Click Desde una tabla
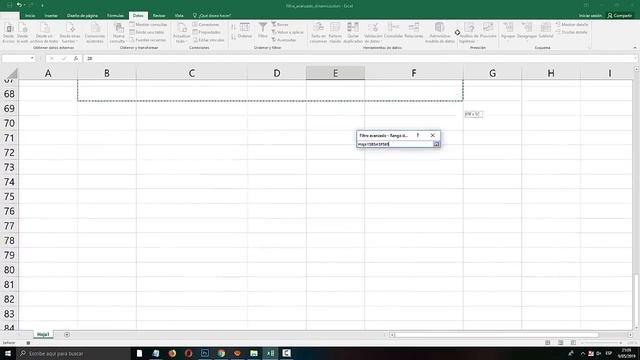The width and height of the screenshot is (640, 360). pyautogui.click(x=147, y=32)
